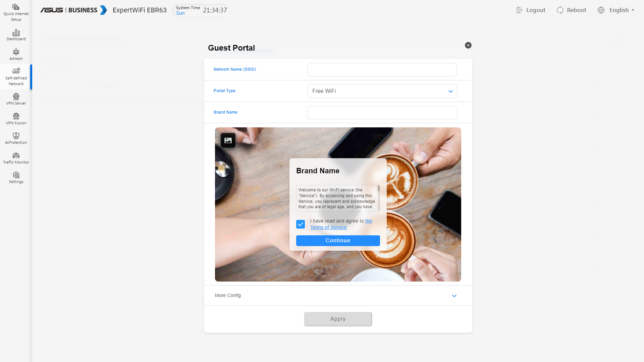644x362 pixels.
Task: Open VPN Server settings
Action: click(x=16, y=99)
